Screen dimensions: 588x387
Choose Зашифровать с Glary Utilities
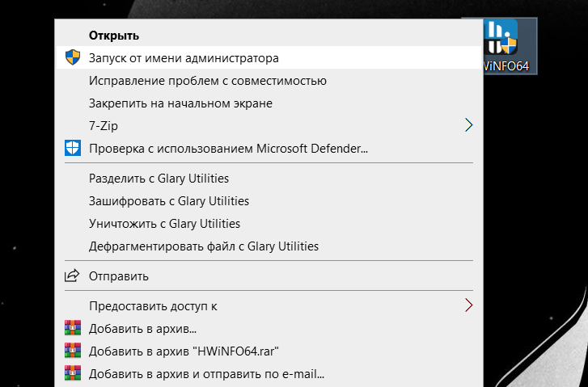click(x=269, y=201)
